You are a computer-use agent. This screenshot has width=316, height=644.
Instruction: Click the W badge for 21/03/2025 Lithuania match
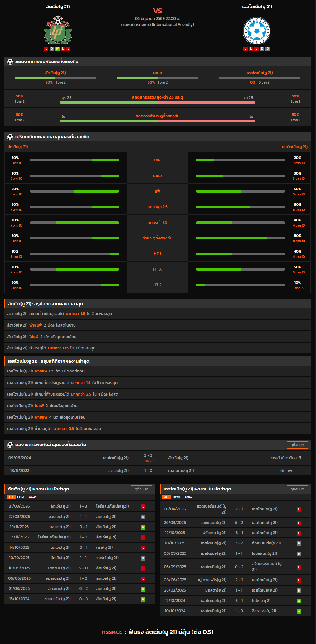click(x=143, y=589)
